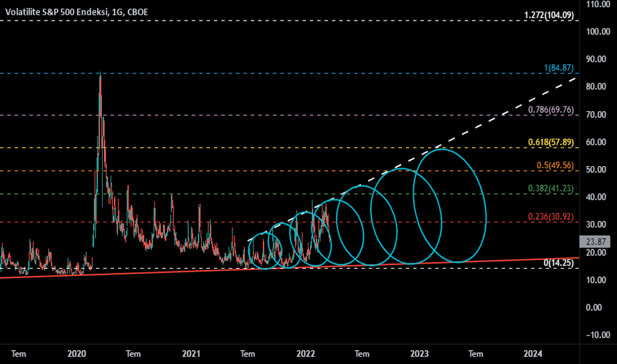Select the 2024 time axis label
The image size is (617, 364).
click(533, 354)
